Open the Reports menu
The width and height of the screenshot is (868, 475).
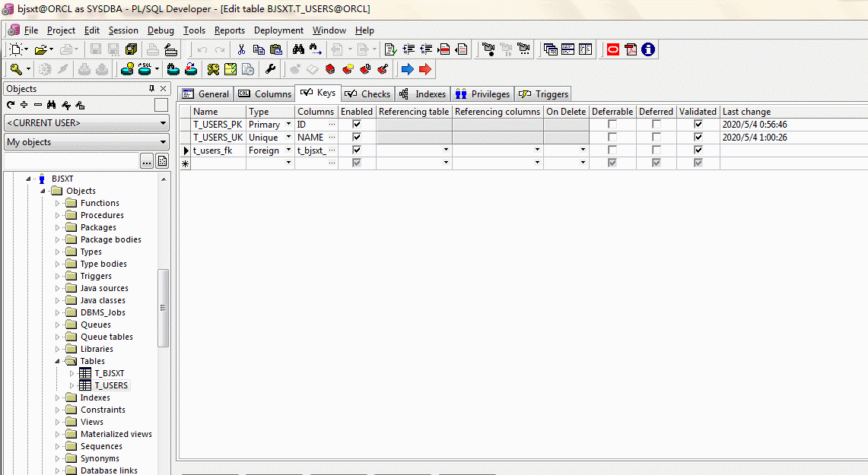pyautogui.click(x=230, y=30)
